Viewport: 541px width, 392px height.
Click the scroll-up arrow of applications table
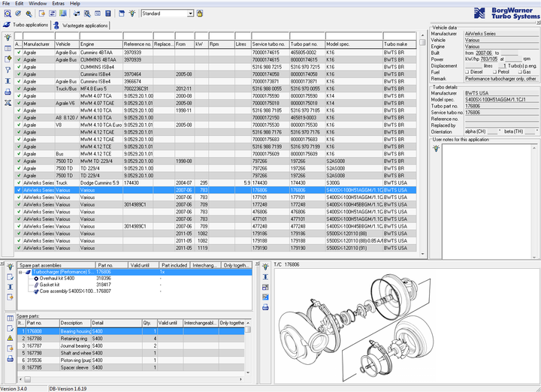(422, 35)
